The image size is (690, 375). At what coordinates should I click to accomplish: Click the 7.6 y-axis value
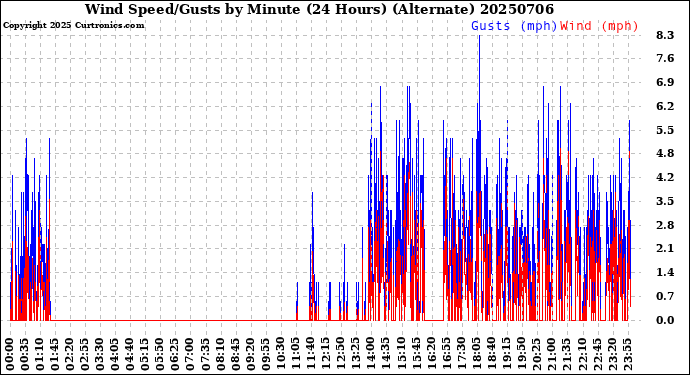coord(665,59)
